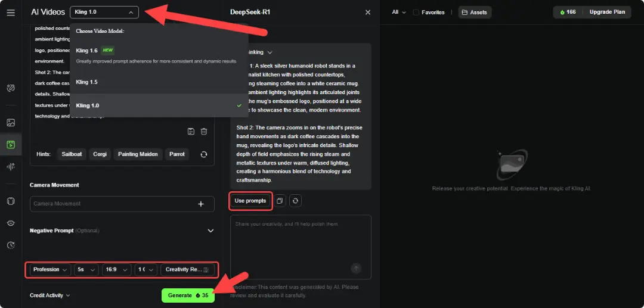Add a camera movement with the plus icon
The width and height of the screenshot is (644, 308).
(201, 204)
